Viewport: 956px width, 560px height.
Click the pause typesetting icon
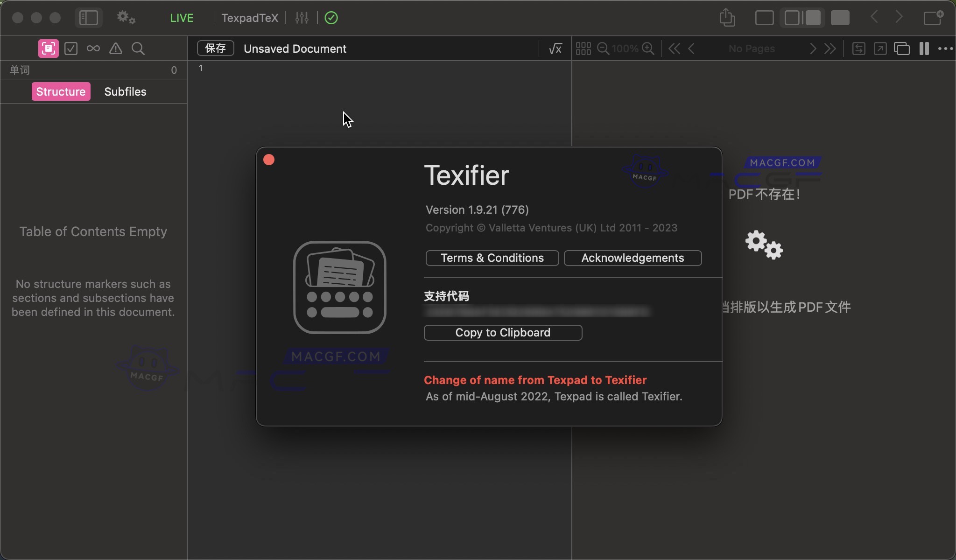click(924, 49)
